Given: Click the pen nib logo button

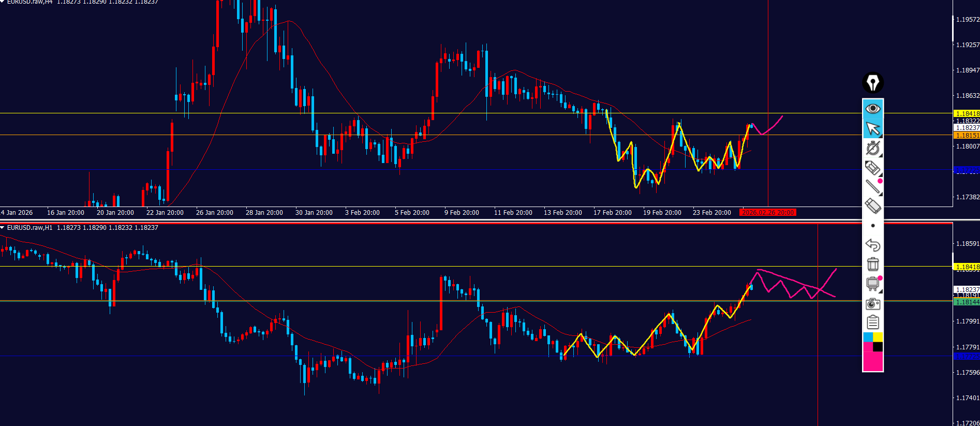Looking at the screenshot, I should [x=873, y=83].
